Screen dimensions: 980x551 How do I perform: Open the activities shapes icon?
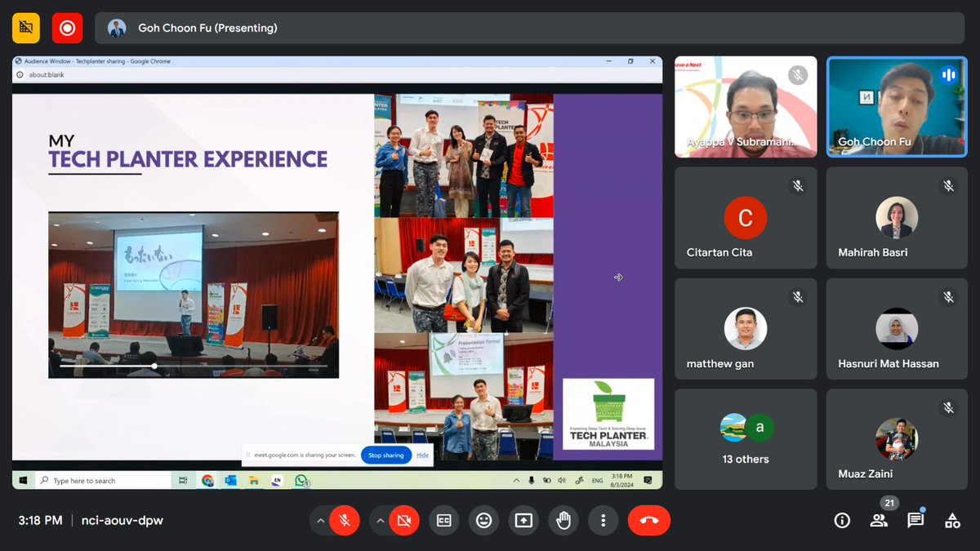[952, 520]
